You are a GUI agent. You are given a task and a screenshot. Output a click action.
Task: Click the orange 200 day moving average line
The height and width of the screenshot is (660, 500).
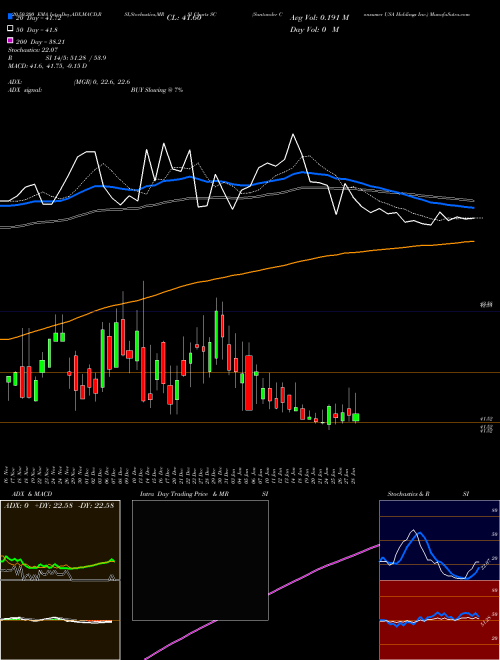[x=236, y=275]
